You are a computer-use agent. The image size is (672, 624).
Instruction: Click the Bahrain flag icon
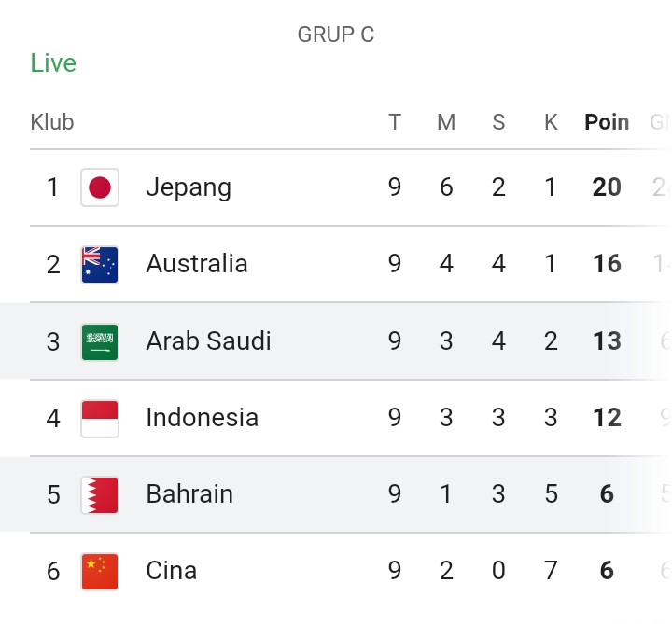coord(100,494)
